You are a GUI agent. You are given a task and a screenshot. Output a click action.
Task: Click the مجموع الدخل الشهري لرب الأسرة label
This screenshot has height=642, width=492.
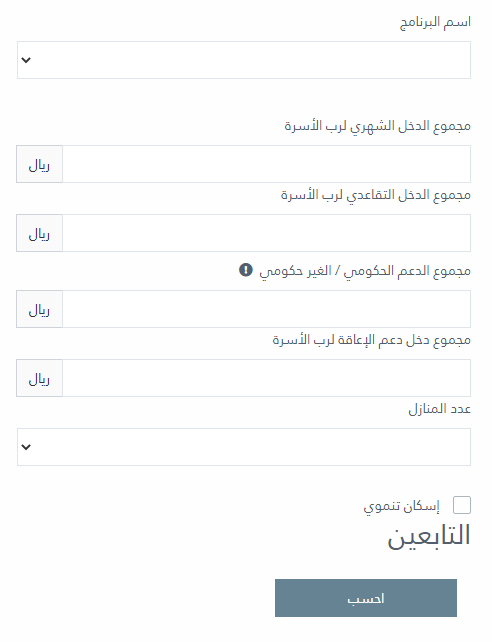[x=377, y=126]
